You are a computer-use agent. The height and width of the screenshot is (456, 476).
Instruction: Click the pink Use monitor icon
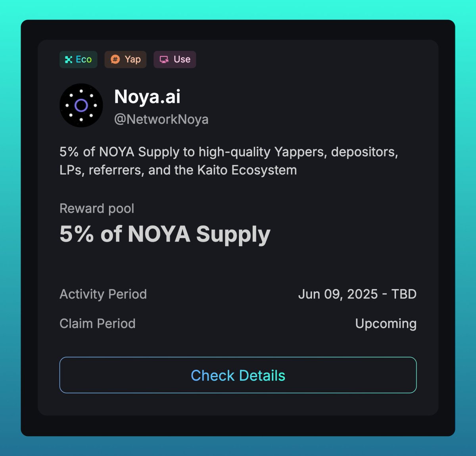[x=164, y=60]
